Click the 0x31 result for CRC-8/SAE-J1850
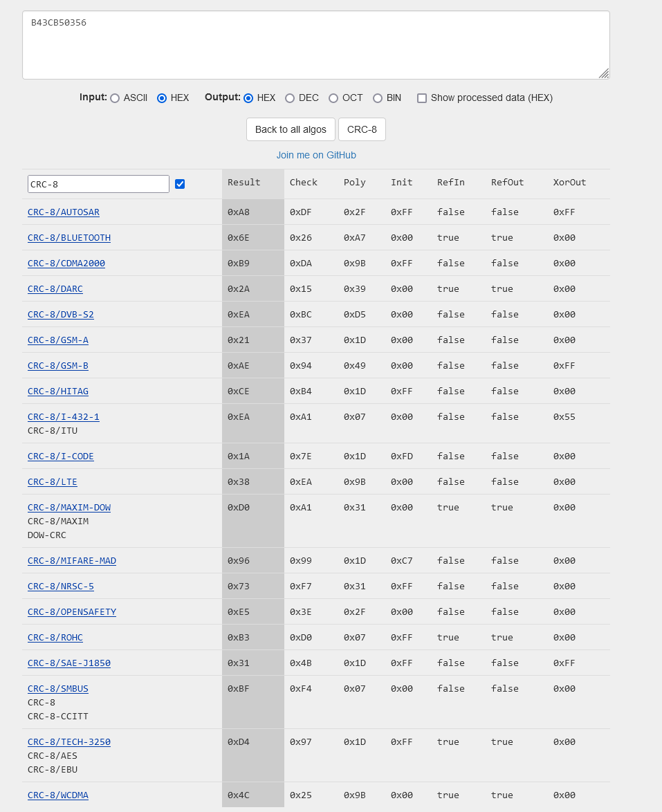This screenshot has height=812, width=662. 239,663
